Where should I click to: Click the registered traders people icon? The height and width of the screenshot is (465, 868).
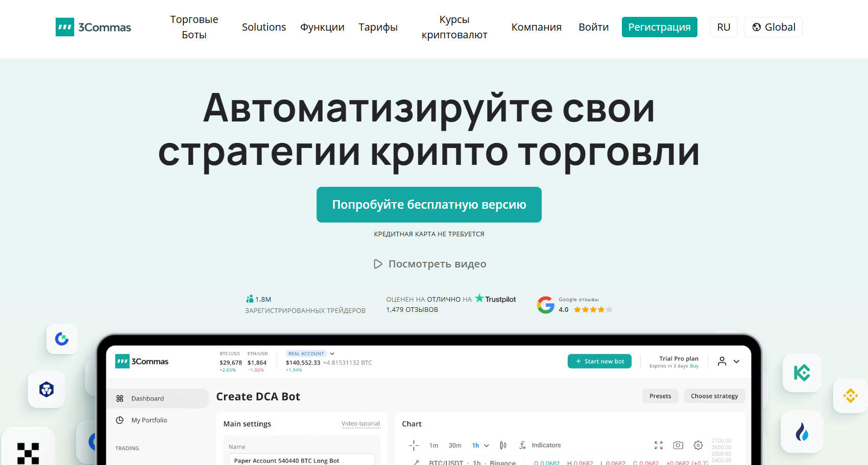coord(250,299)
